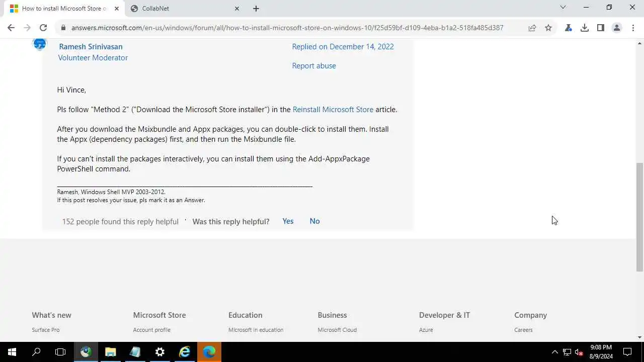Click the Volunteer Moderator label
644x362 pixels.
[93, 57]
